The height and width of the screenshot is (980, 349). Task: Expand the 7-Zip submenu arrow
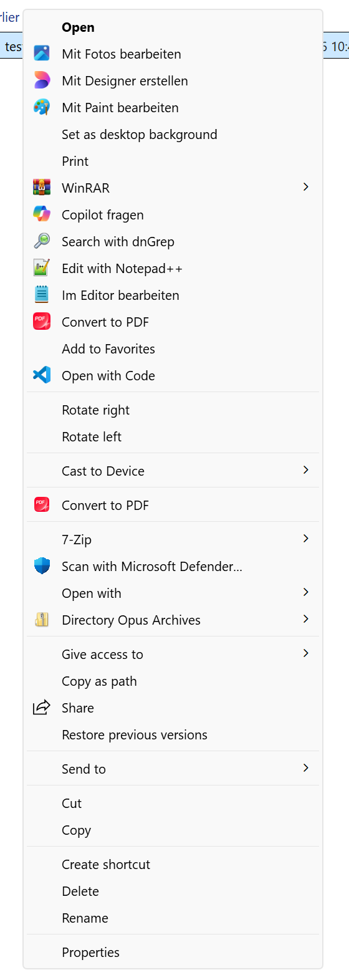click(305, 539)
